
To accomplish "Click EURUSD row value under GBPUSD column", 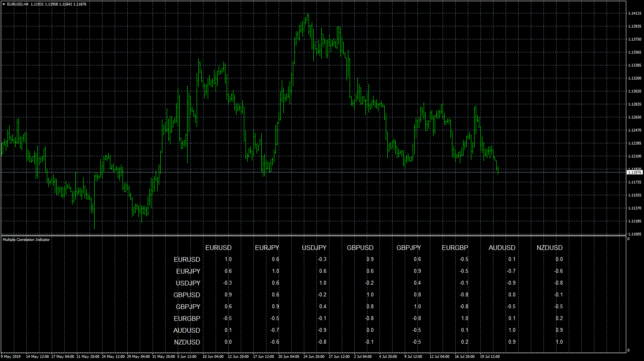I will [x=370, y=259].
